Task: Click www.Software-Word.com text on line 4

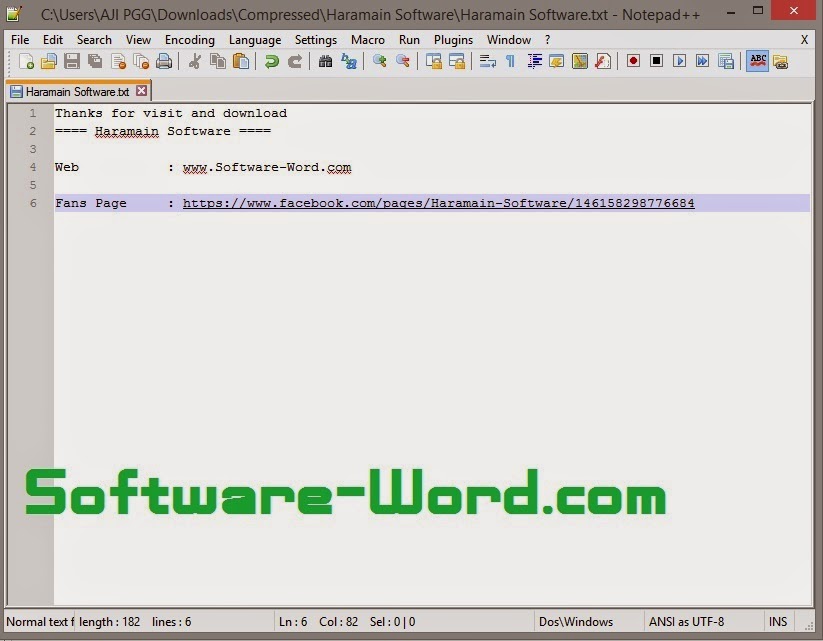Action: coord(267,167)
